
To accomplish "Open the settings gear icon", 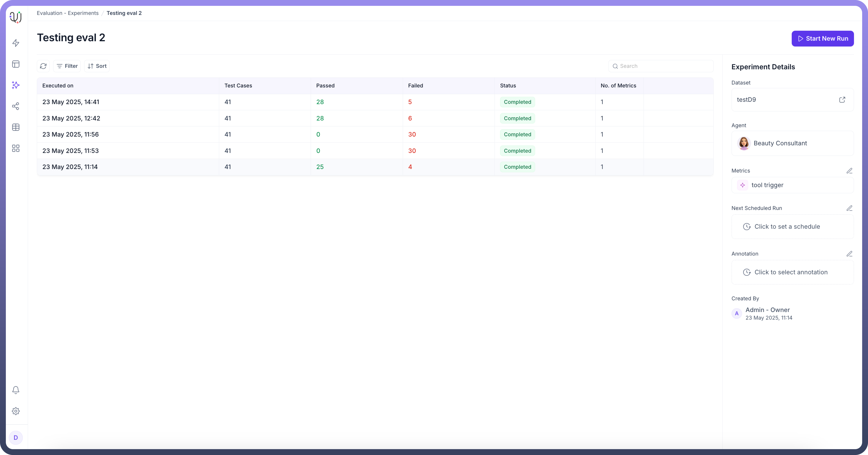I will tap(16, 411).
